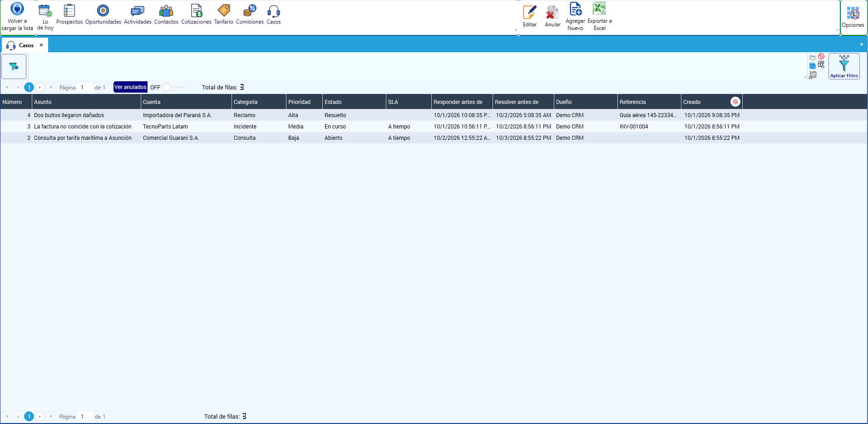Expand the tab list dropdown arrow
Image resolution: width=868 pixels, height=424 pixels.
click(x=862, y=44)
